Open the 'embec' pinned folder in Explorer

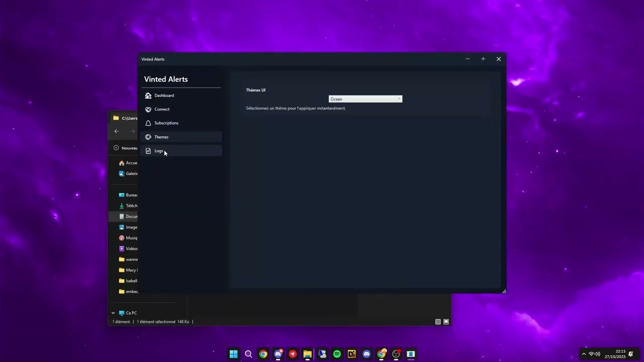pyautogui.click(x=128, y=292)
